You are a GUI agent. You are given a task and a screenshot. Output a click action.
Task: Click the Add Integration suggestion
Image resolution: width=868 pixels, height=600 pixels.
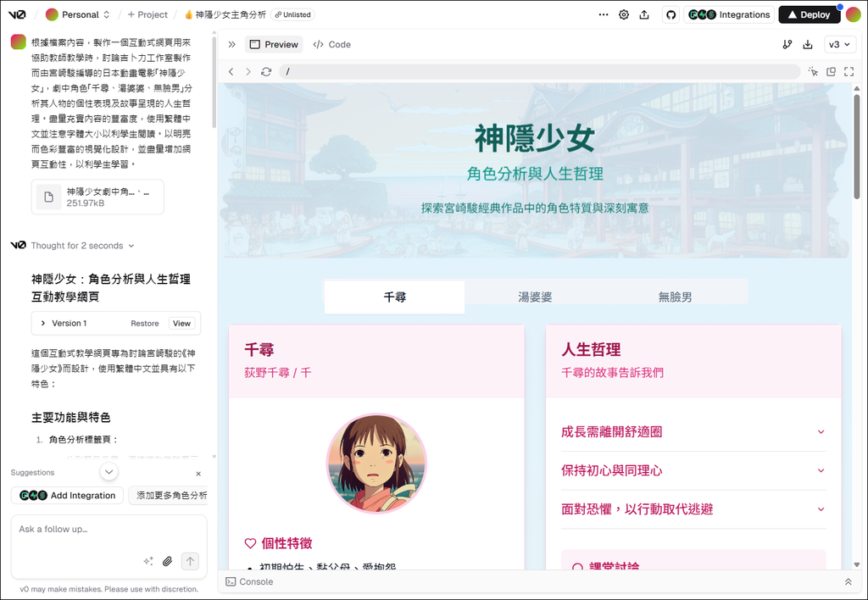tap(67, 496)
